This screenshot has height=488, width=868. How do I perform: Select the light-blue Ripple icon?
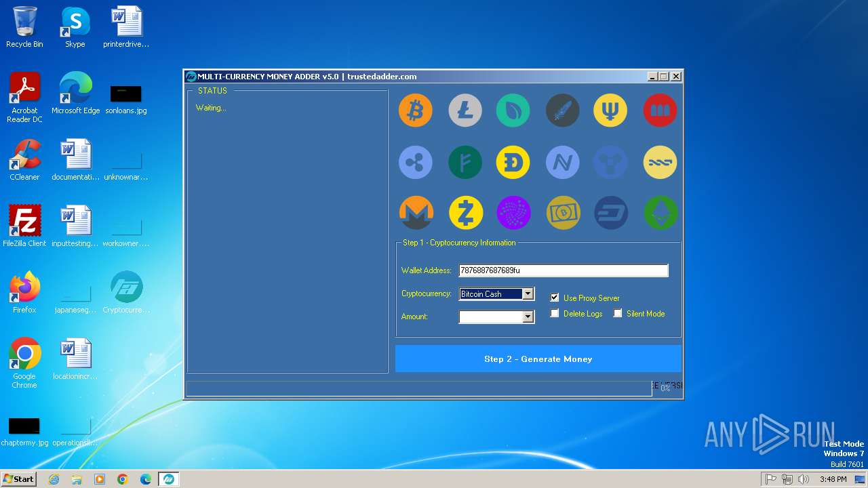tap(415, 162)
